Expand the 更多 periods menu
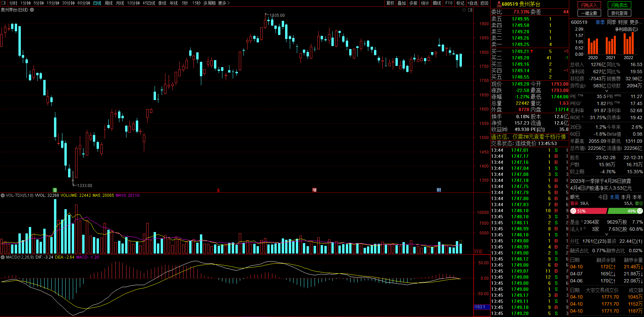Viewport: 644px width, 317px height. coord(224,3)
